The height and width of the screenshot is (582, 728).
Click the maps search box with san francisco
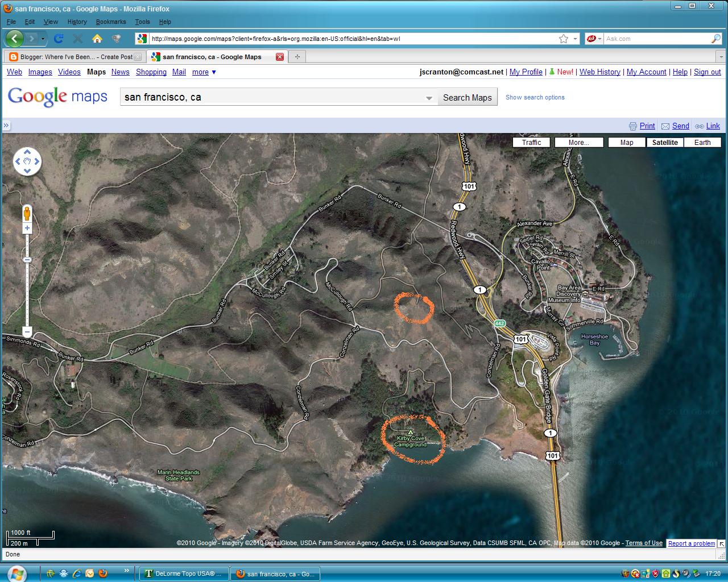click(272, 97)
